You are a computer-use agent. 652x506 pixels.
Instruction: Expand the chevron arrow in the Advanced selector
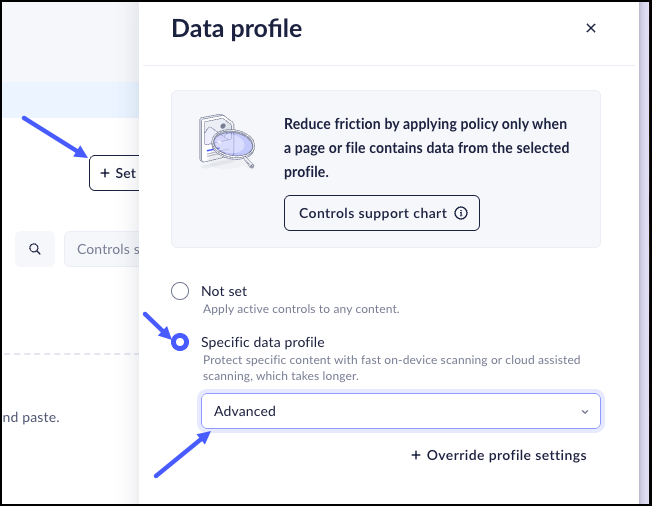[x=585, y=411]
